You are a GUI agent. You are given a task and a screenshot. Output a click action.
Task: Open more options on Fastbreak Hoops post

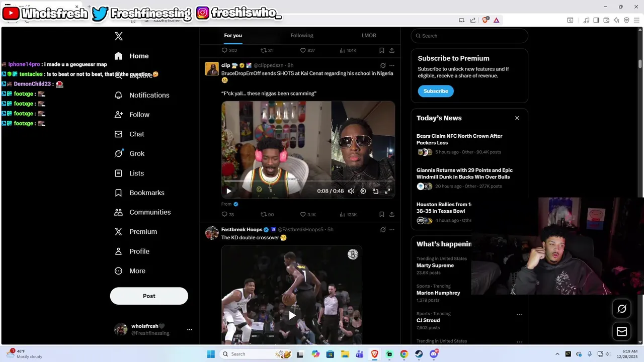(x=392, y=230)
